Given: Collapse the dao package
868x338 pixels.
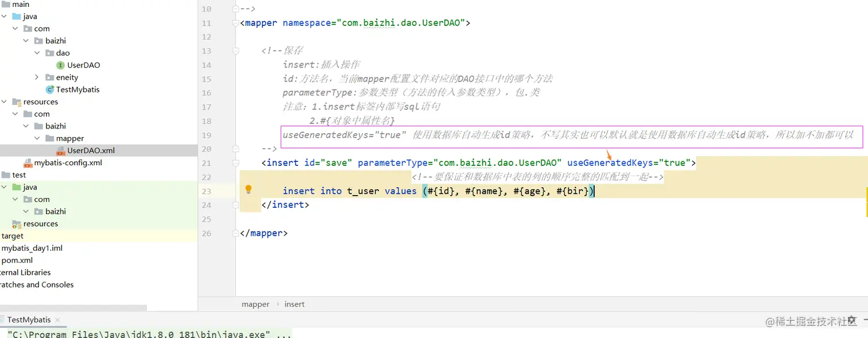Looking at the screenshot, I should (x=37, y=53).
